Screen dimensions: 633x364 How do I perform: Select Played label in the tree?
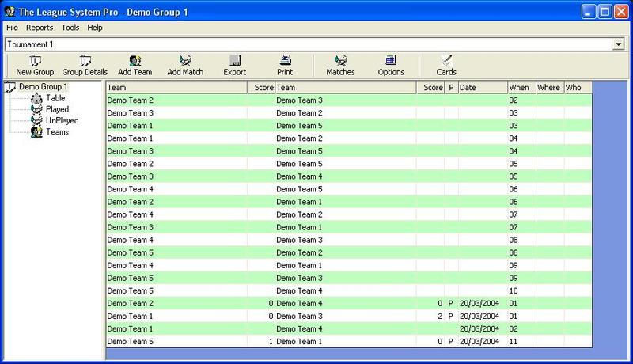tap(57, 109)
